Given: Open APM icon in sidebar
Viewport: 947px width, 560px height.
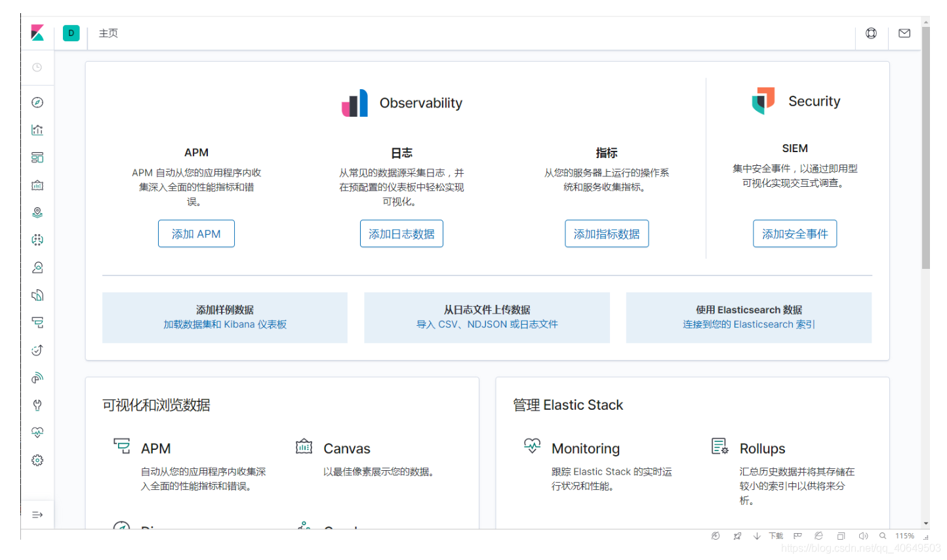Looking at the screenshot, I should pyautogui.click(x=37, y=323).
